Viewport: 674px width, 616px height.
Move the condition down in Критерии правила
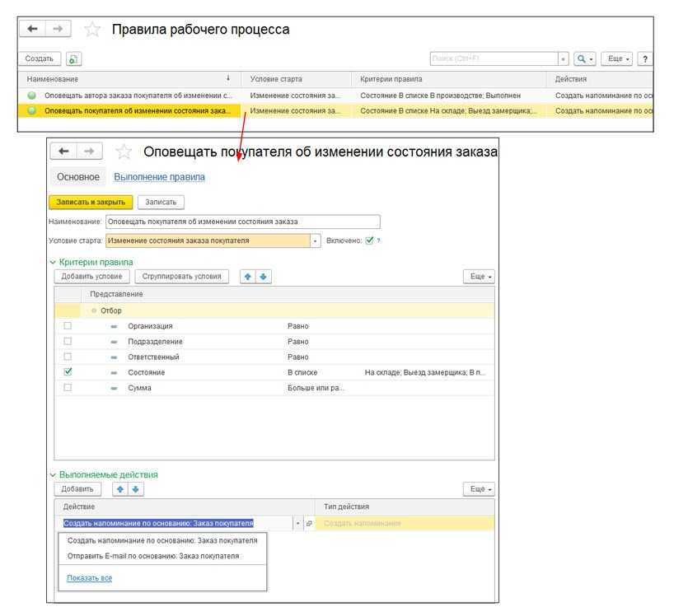[264, 277]
